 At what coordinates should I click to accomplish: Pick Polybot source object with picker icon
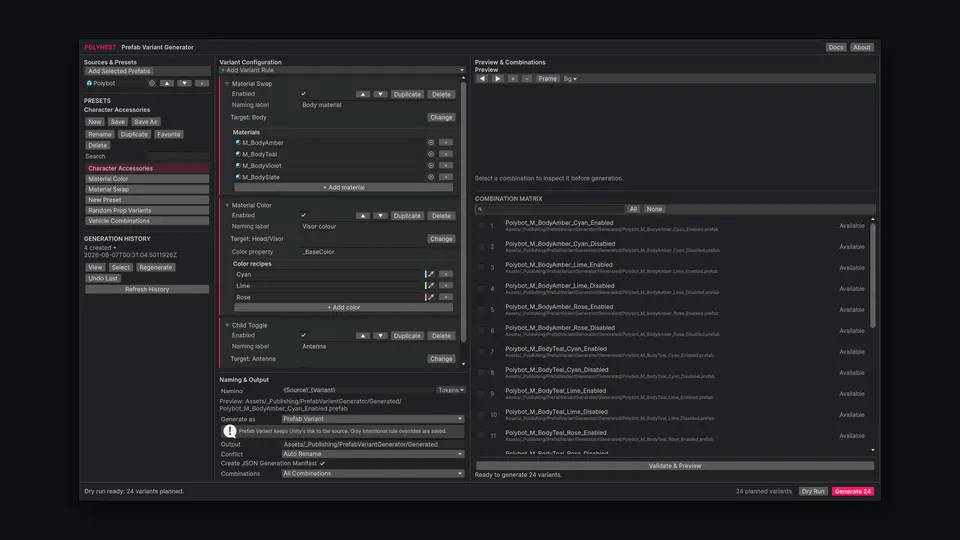[152, 83]
